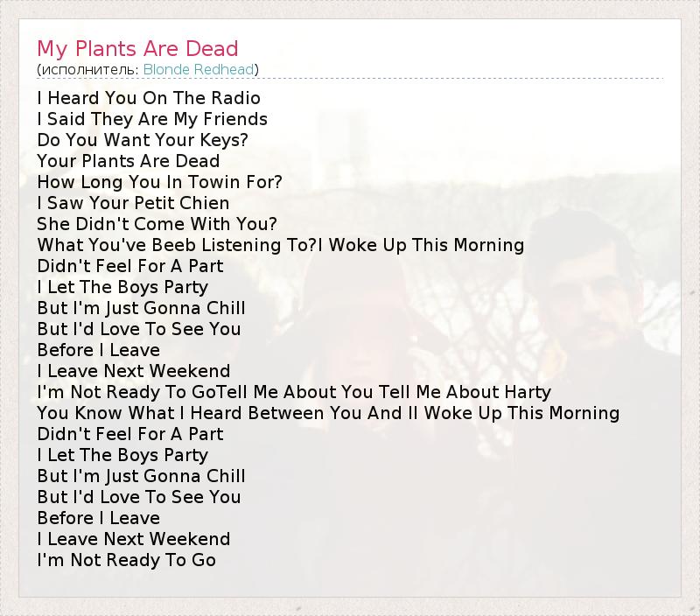
Task: Click the line She Didn't Come With You?
Action: coord(157,224)
